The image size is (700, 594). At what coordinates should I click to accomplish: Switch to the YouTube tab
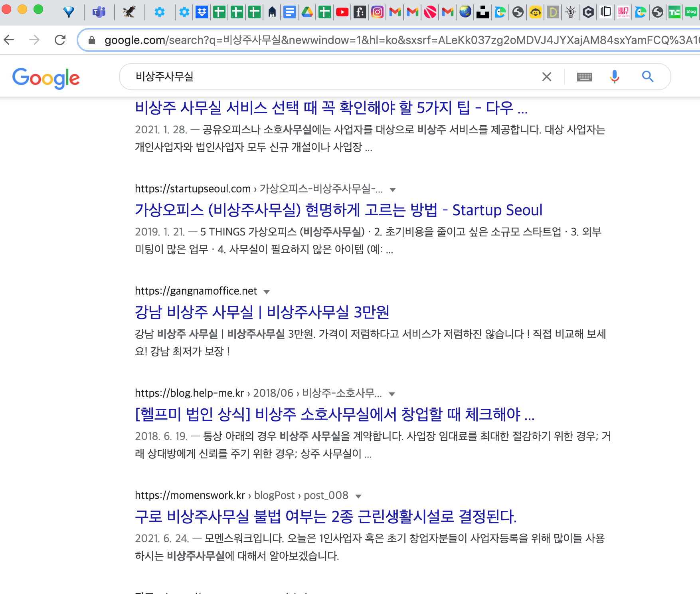click(342, 12)
